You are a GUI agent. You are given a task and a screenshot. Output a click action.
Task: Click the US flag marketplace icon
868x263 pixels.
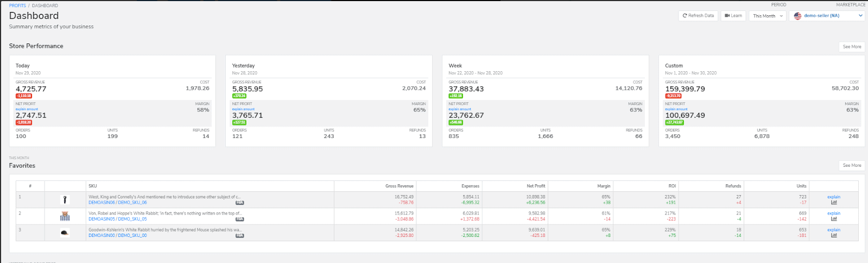click(797, 16)
